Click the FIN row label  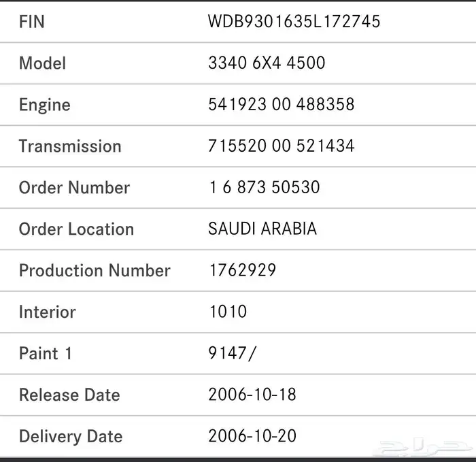coord(32,22)
